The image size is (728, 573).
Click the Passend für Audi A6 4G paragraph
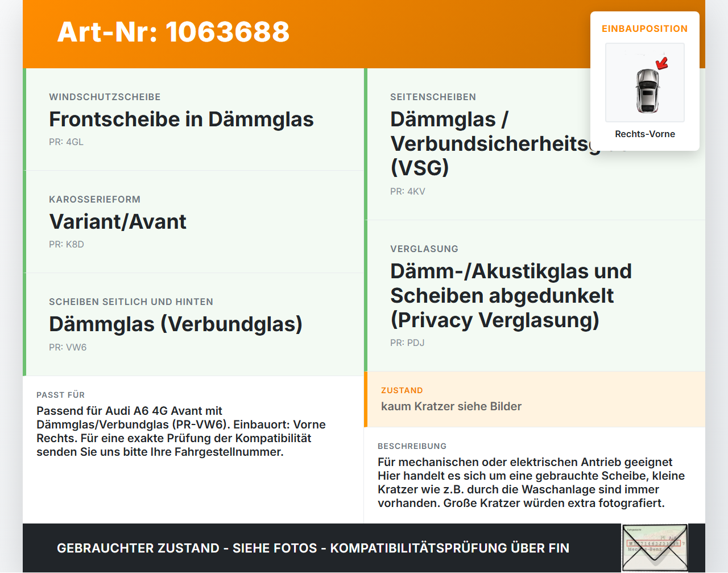181,431
